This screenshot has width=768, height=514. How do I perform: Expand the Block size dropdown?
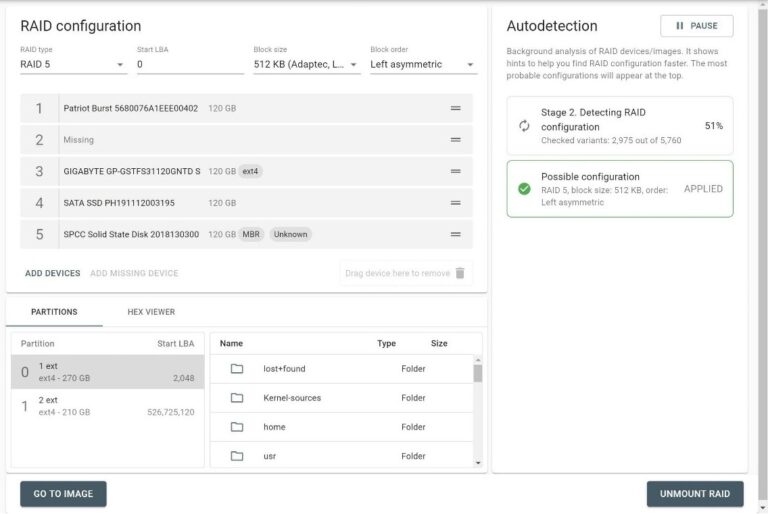[x=306, y=65]
